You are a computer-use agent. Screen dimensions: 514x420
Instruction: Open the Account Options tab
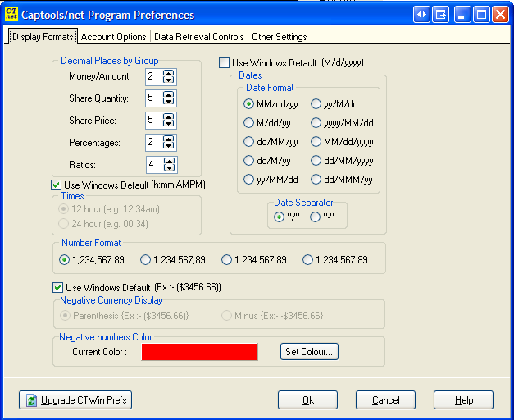(113, 37)
